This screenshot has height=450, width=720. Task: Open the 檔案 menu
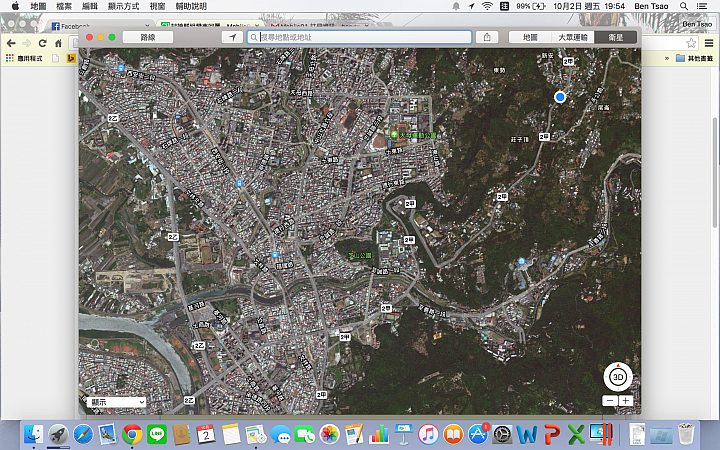tap(64, 6)
